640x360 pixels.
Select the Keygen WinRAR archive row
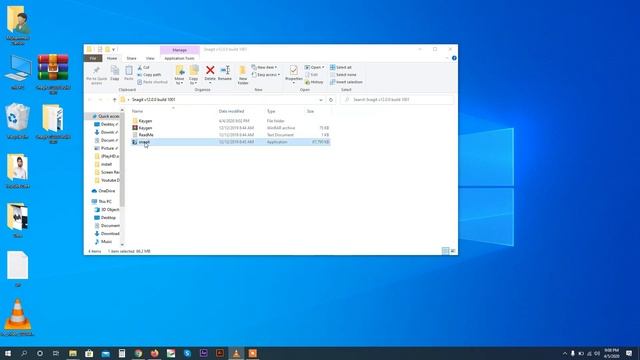pos(230,128)
